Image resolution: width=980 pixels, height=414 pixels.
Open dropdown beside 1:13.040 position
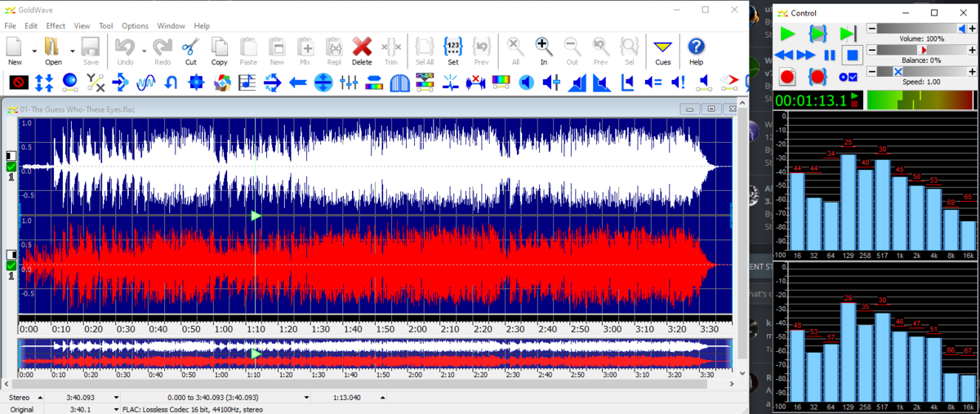384,398
